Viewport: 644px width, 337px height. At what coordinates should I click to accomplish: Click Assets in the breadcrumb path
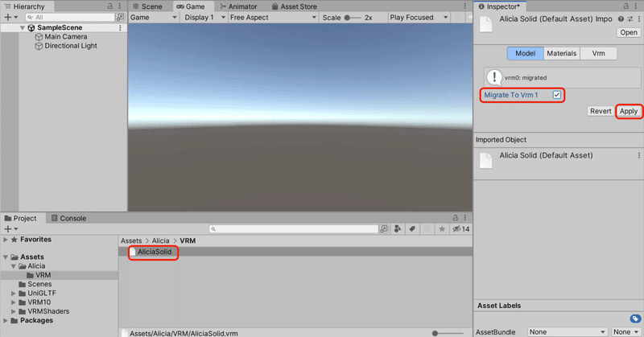point(131,240)
